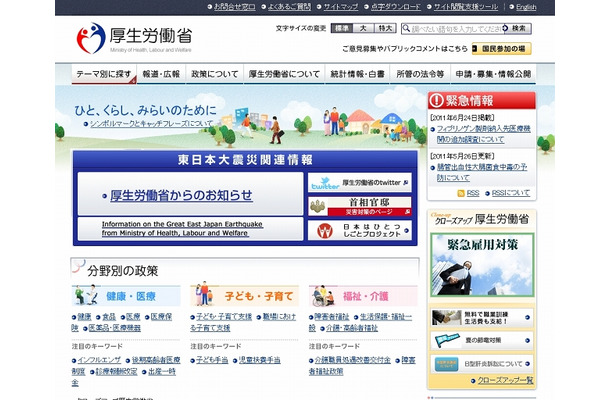
Task: Open シンボルマークとキャッチフレーズについて link
Action: pyautogui.click(x=151, y=124)
